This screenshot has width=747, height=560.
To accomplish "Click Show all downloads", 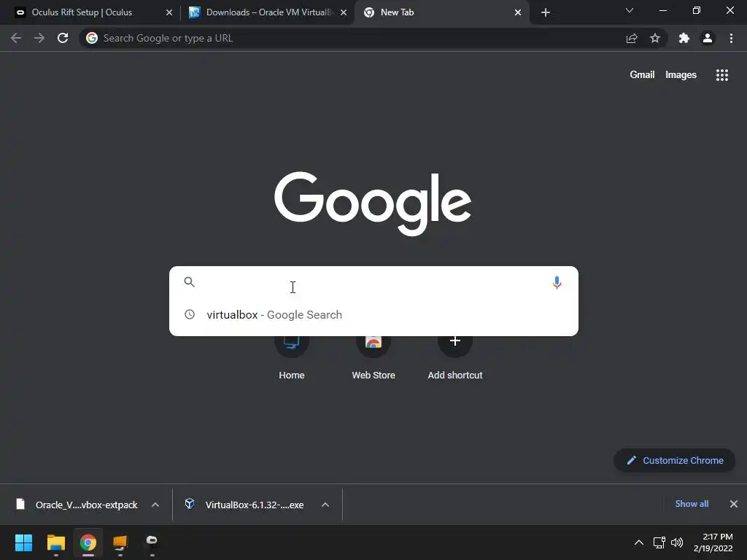I will click(x=692, y=504).
